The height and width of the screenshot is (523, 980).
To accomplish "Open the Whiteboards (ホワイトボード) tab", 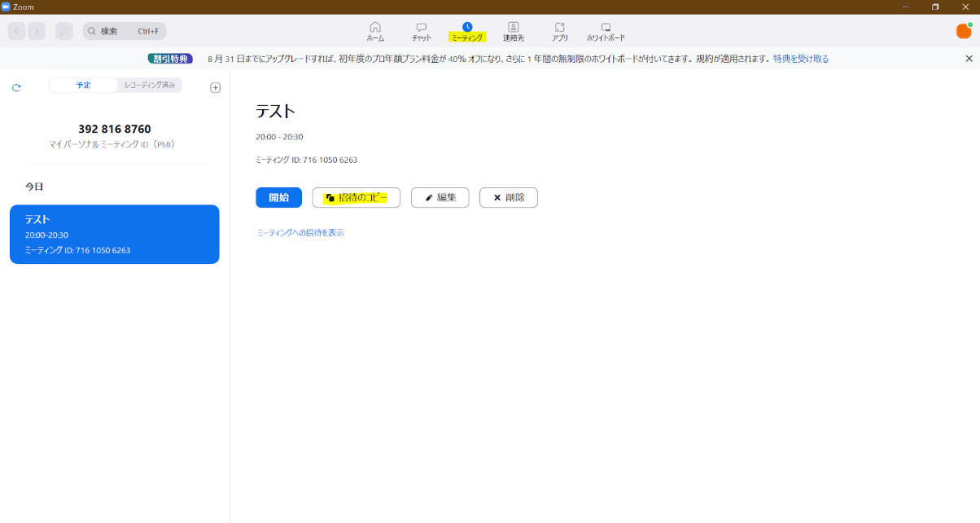I will point(606,32).
